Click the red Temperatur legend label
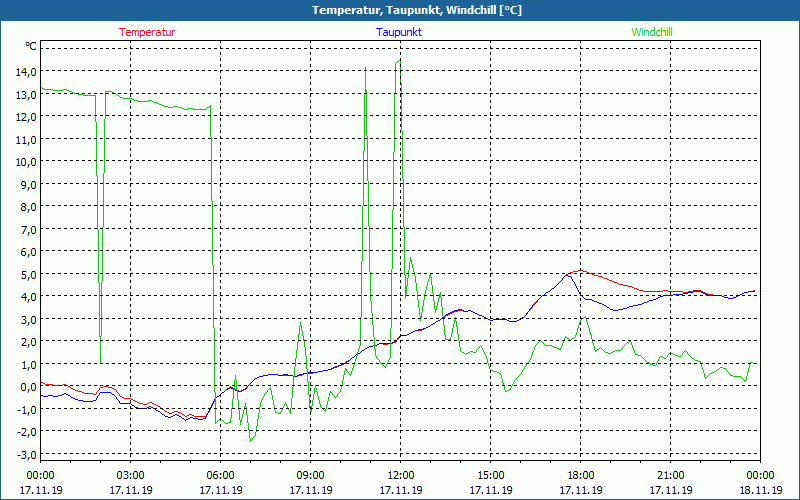 click(147, 32)
